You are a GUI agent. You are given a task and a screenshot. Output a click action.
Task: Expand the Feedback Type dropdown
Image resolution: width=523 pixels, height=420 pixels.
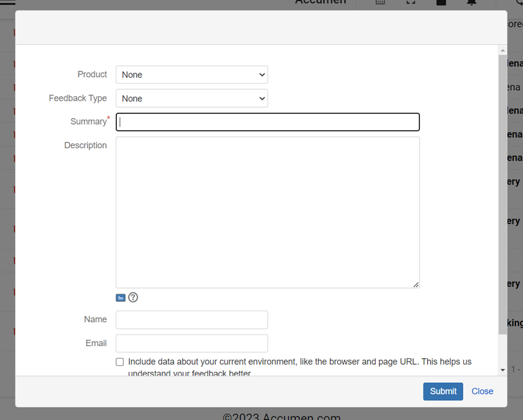pyautogui.click(x=191, y=99)
